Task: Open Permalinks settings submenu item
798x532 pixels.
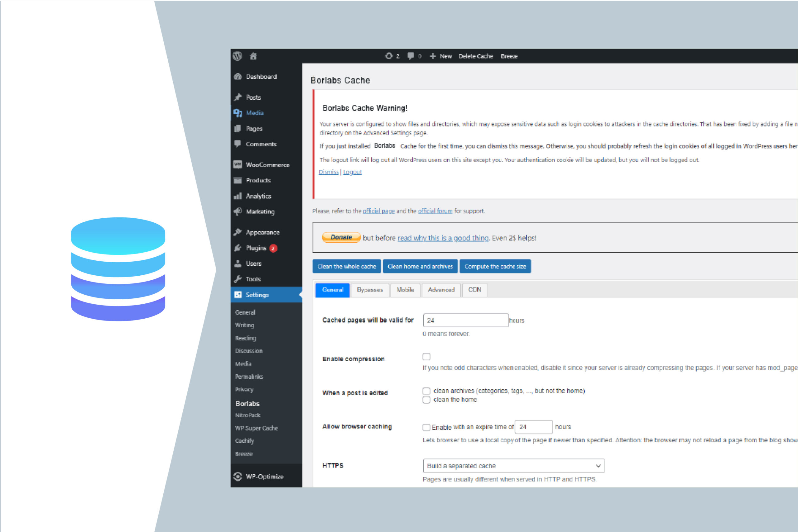Action: coord(249,377)
